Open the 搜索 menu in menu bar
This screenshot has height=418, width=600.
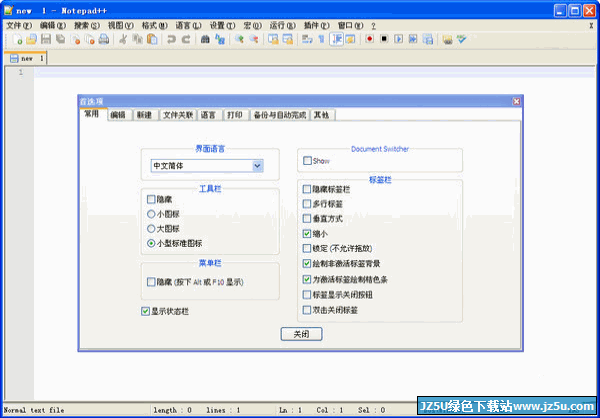point(87,26)
